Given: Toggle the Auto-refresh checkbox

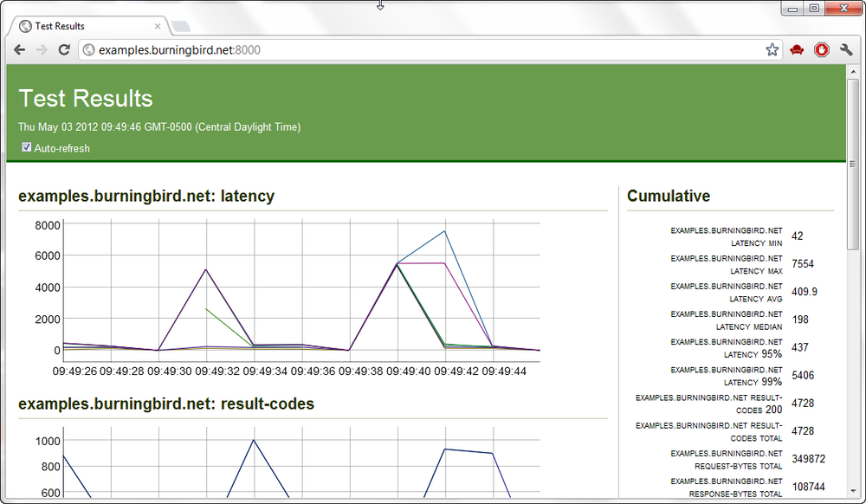Looking at the screenshot, I should pyautogui.click(x=27, y=147).
